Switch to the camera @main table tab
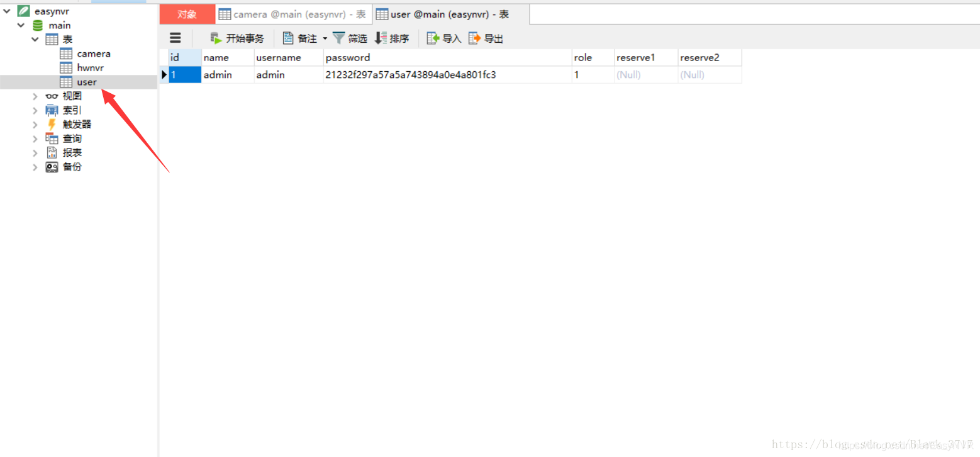The image size is (980, 457). click(x=294, y=14)
